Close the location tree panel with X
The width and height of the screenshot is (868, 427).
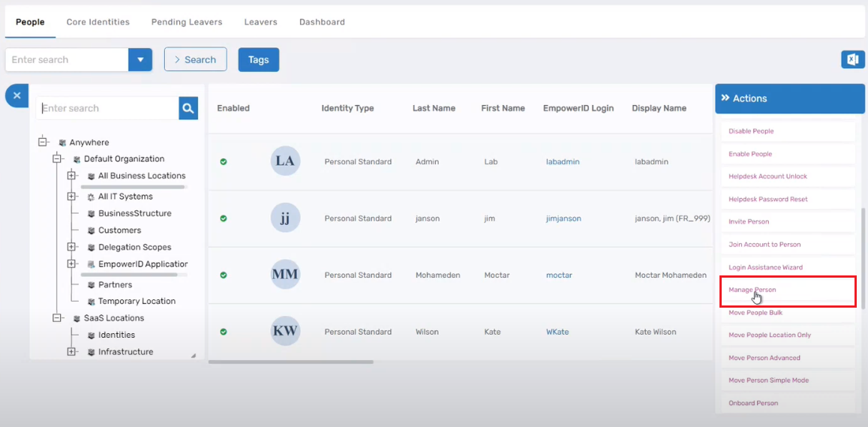(x=17, y=96)
